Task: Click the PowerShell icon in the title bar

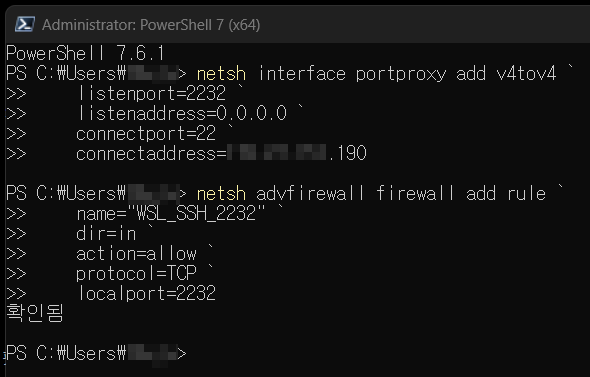Action: [x=25, y=24]
